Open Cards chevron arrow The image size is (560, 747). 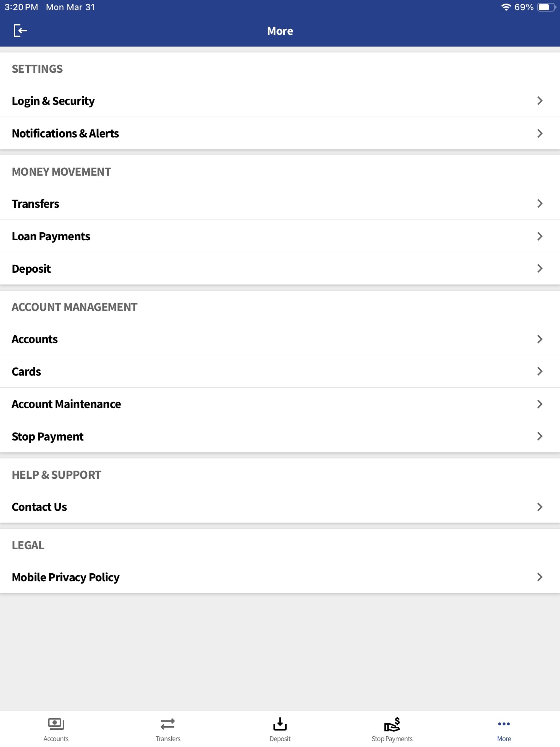pyautogui.click(x=539, y=372)
